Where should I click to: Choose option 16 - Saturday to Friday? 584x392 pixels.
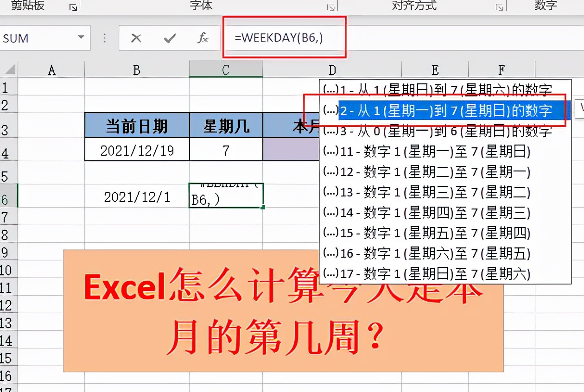click(445, 253)
